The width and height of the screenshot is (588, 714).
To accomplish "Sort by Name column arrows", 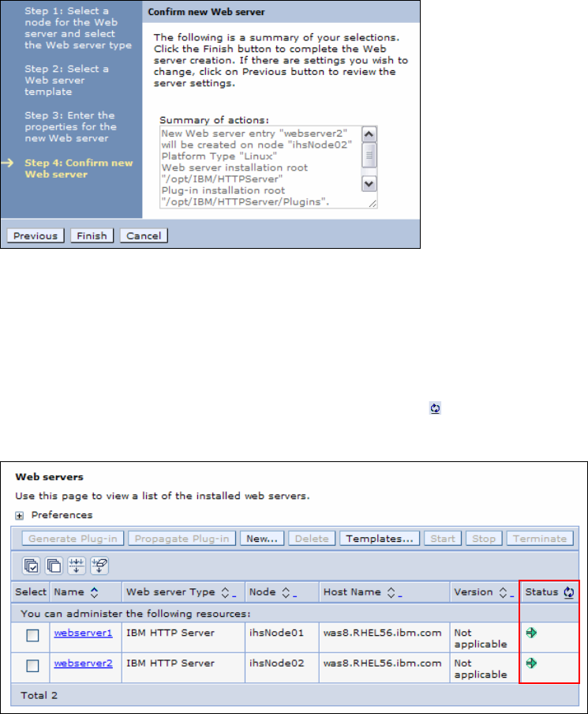I will tap(94, 592).
